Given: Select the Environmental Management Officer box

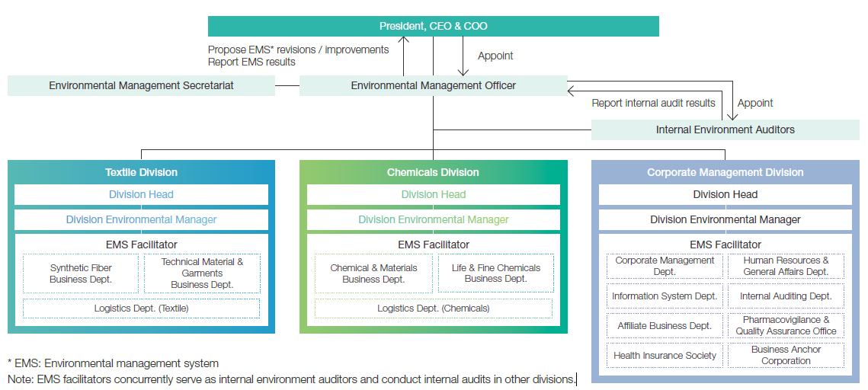Looking at the screenshot, I should click(433, 86).
